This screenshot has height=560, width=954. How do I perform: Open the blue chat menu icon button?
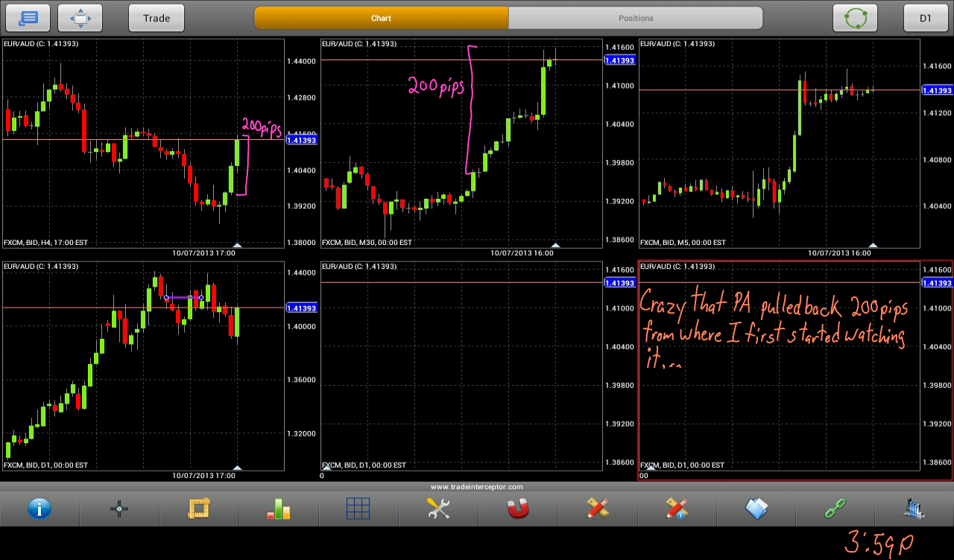click(28, 18)
